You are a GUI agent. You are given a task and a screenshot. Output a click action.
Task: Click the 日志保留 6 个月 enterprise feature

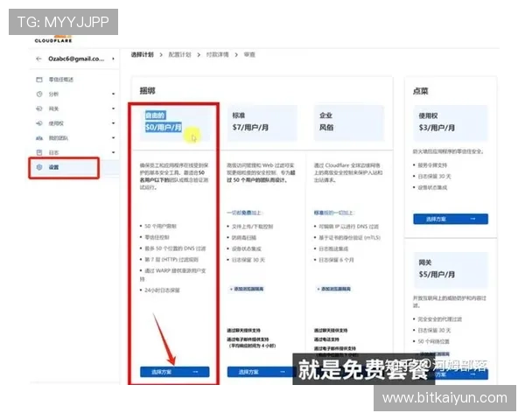tap(336, 260)
